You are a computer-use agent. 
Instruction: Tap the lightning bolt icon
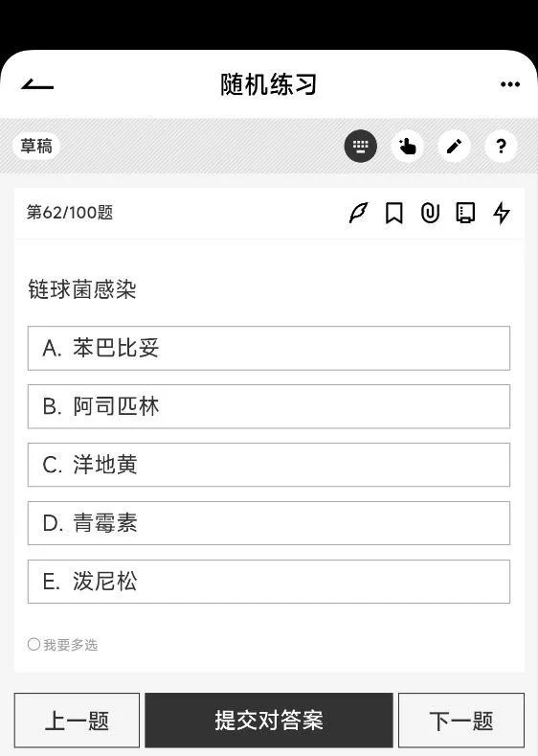502,213
